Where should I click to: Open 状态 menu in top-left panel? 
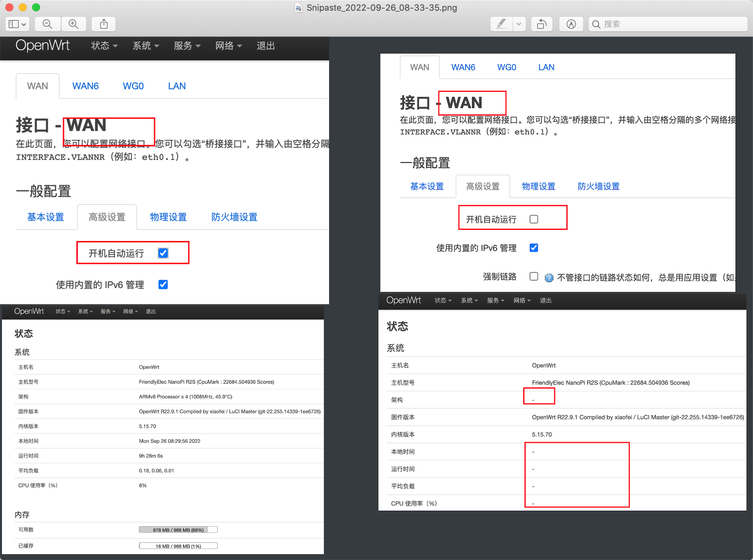pyautogui.click(x=104, y=46)
